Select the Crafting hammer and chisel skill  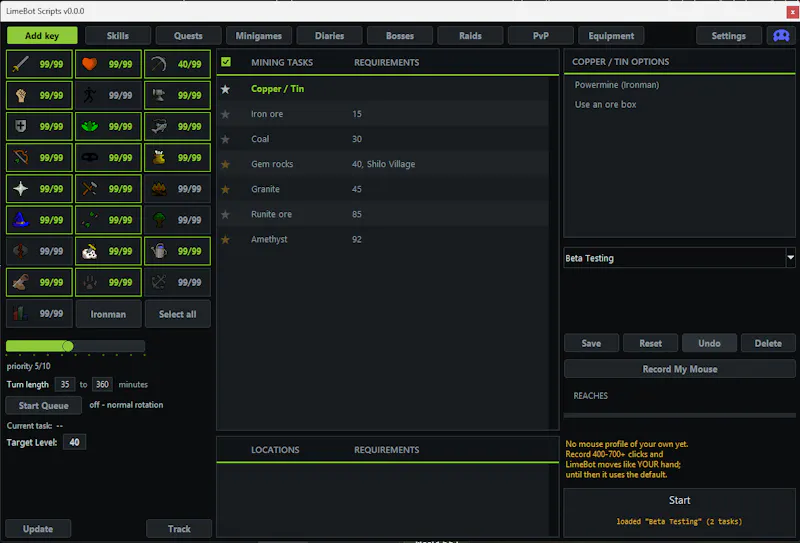(108, 189)
